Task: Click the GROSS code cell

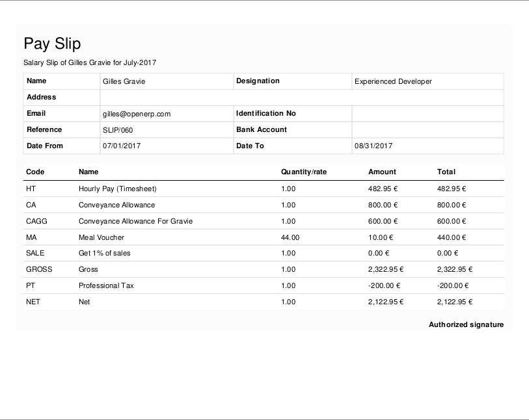Action: [x=39, y=269]
